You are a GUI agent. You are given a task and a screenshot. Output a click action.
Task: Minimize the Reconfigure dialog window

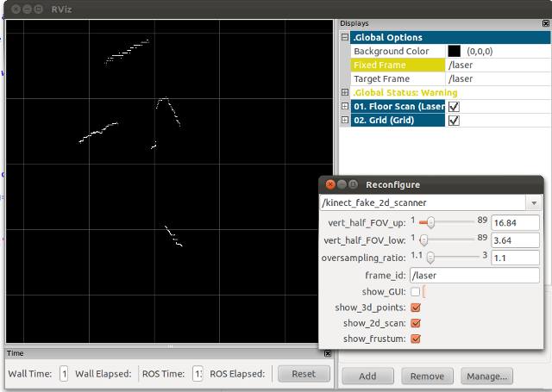pyautogui.click(x=342, y=184)
